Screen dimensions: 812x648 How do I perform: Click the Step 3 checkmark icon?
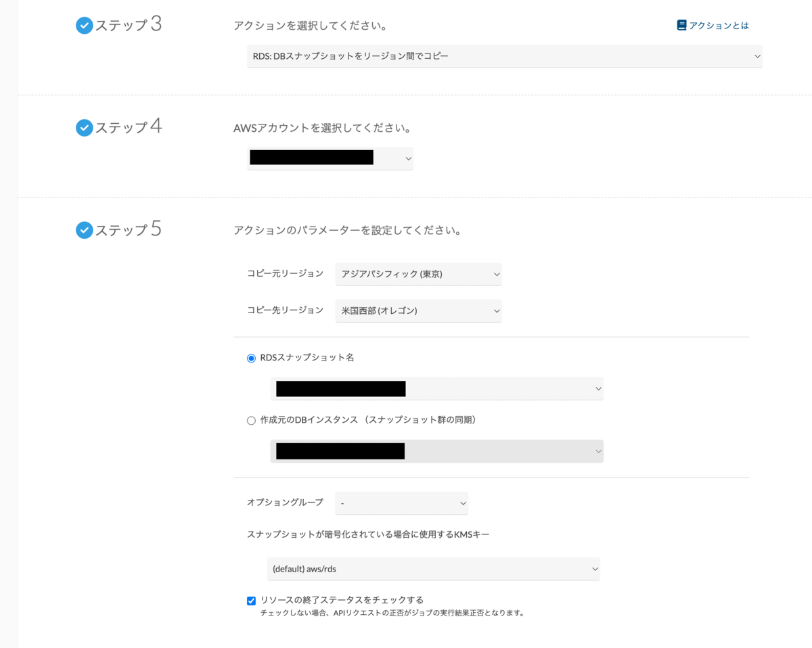84,26
